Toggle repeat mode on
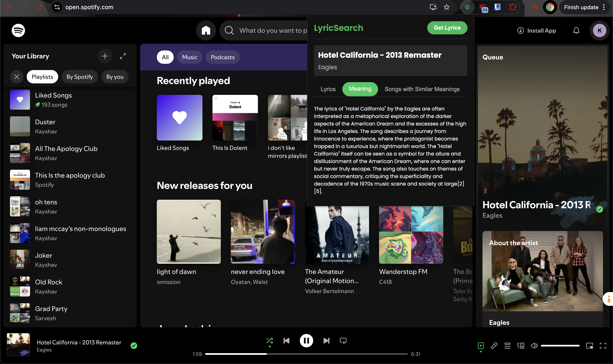 (x=343, y=340)
